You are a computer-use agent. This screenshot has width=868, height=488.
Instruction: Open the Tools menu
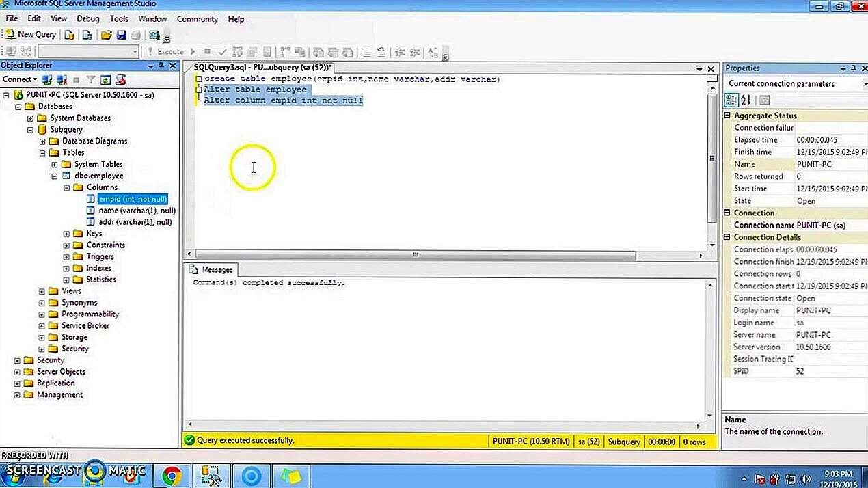[x=119, y=19]
